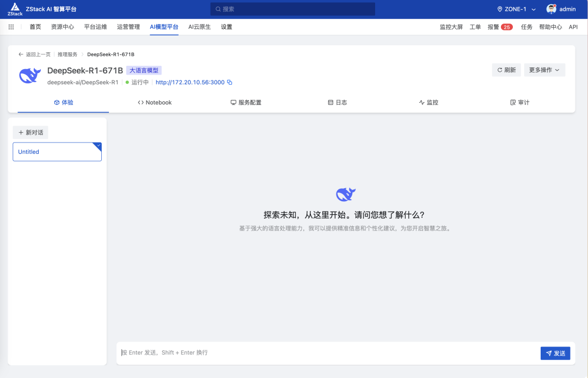Open the API link
Screen dimensions: 588x378
point(573,27)
